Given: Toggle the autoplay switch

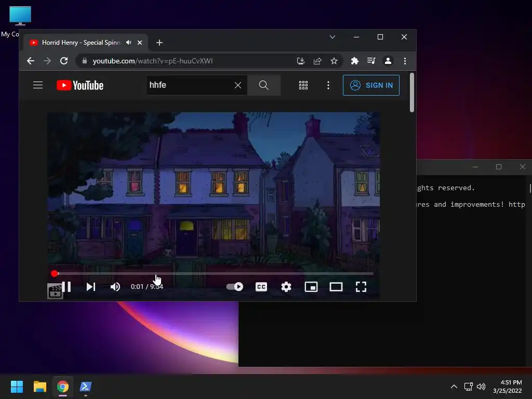Looking at the screenshot, I should pyautogui.click(x=235, y=287).
